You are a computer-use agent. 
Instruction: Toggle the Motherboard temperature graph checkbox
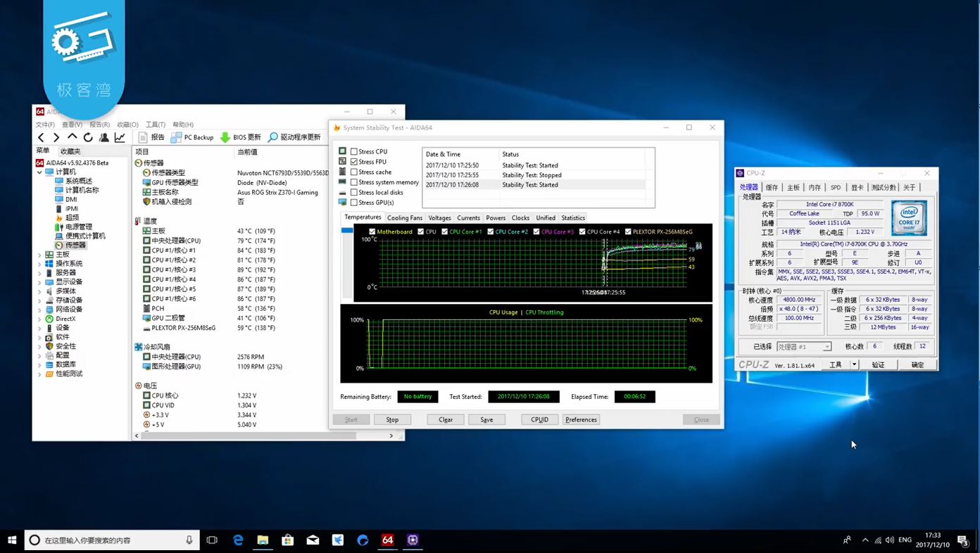(372, 231)
